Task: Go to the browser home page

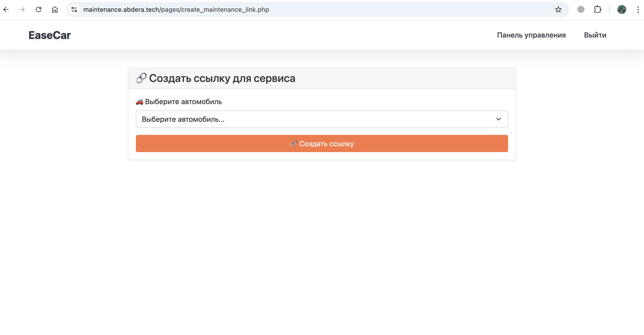Action: pos(55,10)
